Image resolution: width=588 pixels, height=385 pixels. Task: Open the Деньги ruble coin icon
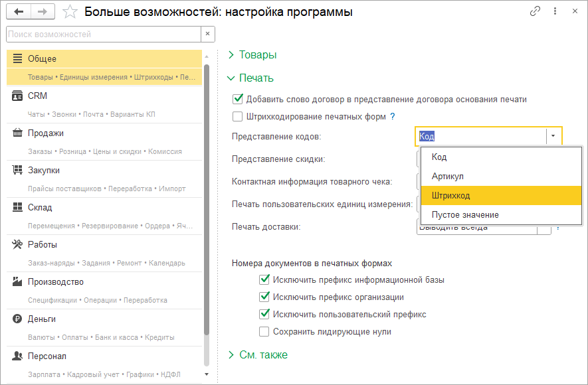point(18,319)
